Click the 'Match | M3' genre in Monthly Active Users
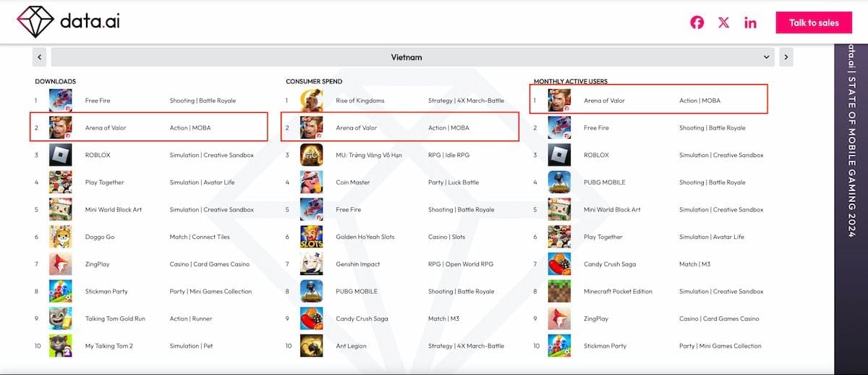Image resolution: width=868 pixels, height=375 pixels. [694, 264]
